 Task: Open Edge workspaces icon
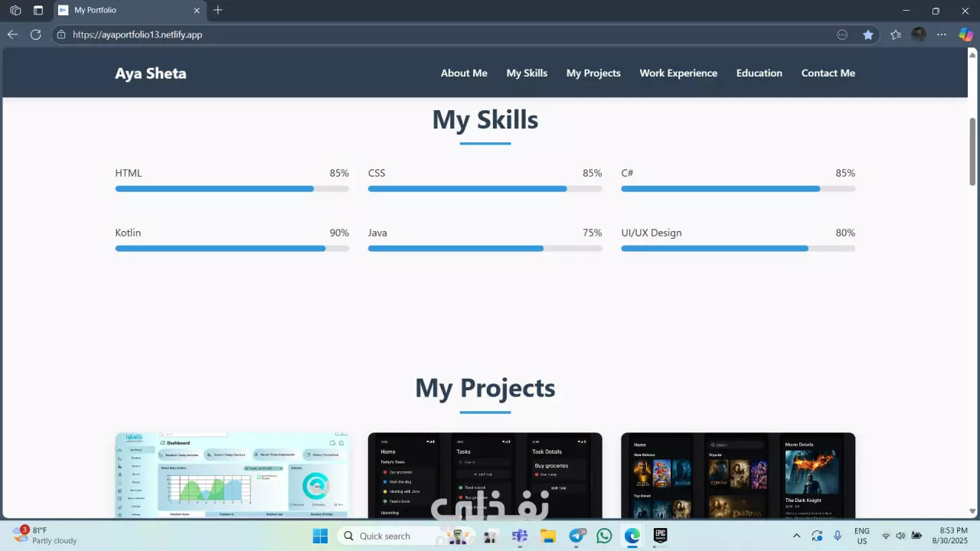pyautogui.click(x=15, y=11)
